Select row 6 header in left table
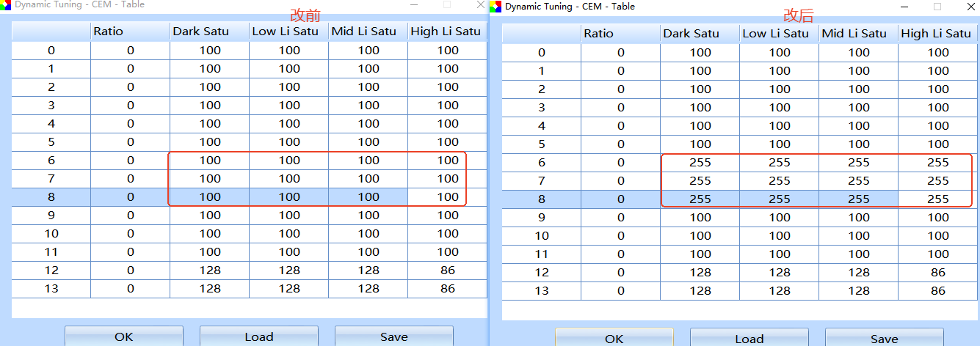Viewport: 980px width, 346px height. coord(51,161)
